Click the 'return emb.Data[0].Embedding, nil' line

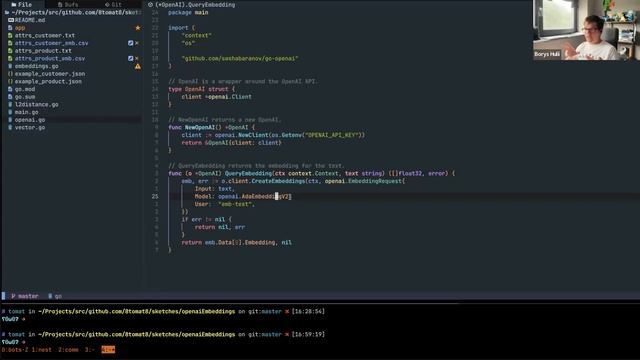[x=237, y=242]
